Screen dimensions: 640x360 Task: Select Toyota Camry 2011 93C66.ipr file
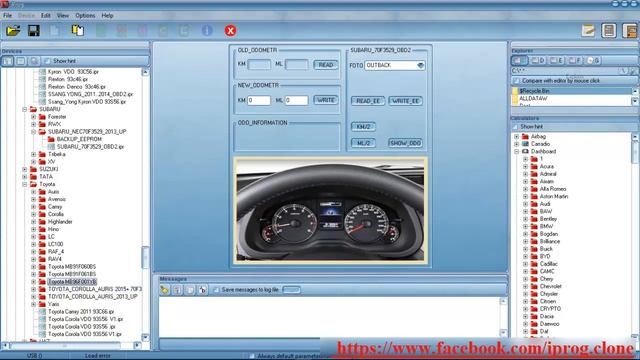coord(81,312)
